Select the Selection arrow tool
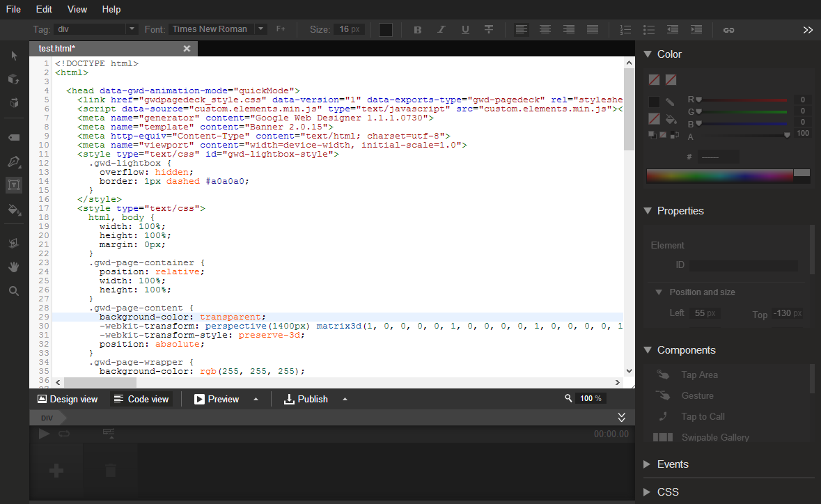821x504 pixels. [x=14, y=56]
